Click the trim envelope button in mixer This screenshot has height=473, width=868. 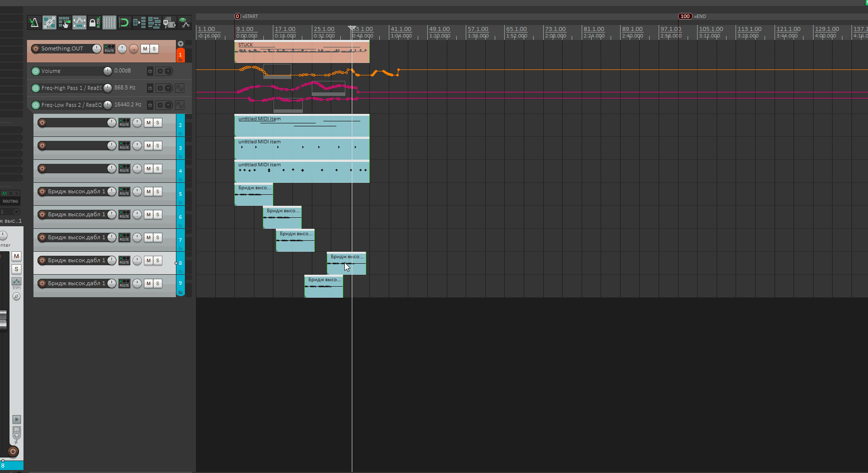click(x=16, y=282)
